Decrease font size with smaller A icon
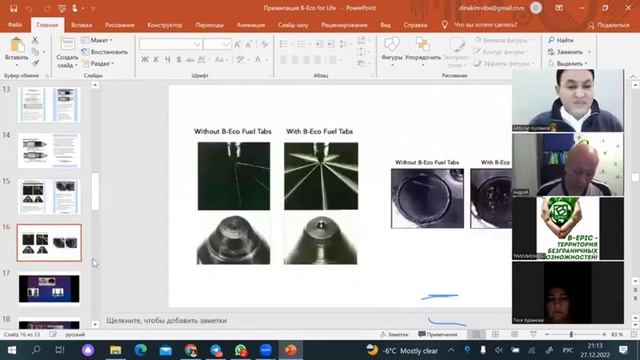 pyautogui.click(x=249, y=44)
